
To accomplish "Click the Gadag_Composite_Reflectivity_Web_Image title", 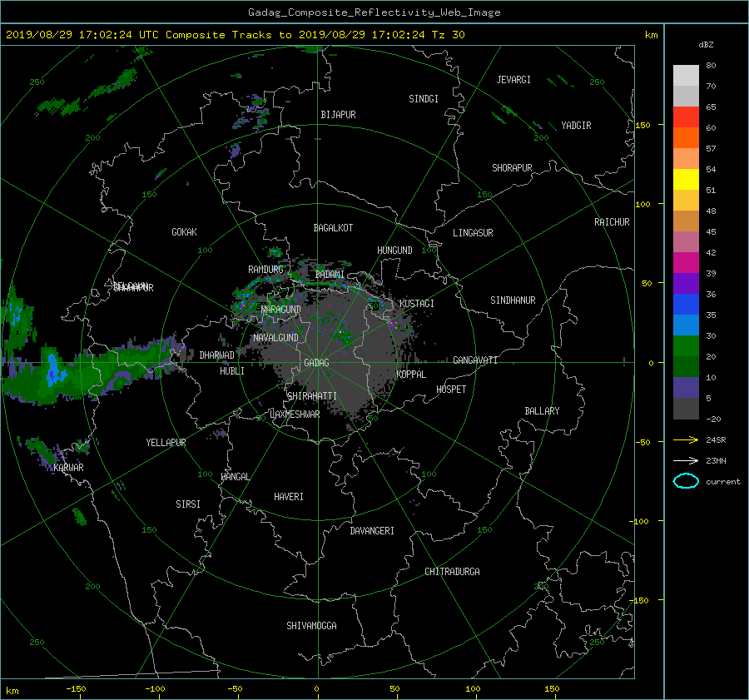I will pyautogui.click(x=374, y=12).
